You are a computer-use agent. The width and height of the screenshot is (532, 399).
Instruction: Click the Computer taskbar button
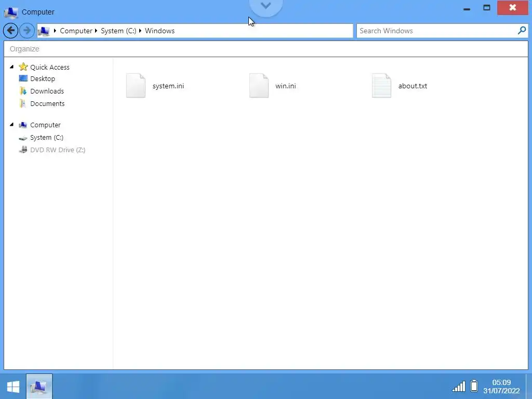pos(39,387)
